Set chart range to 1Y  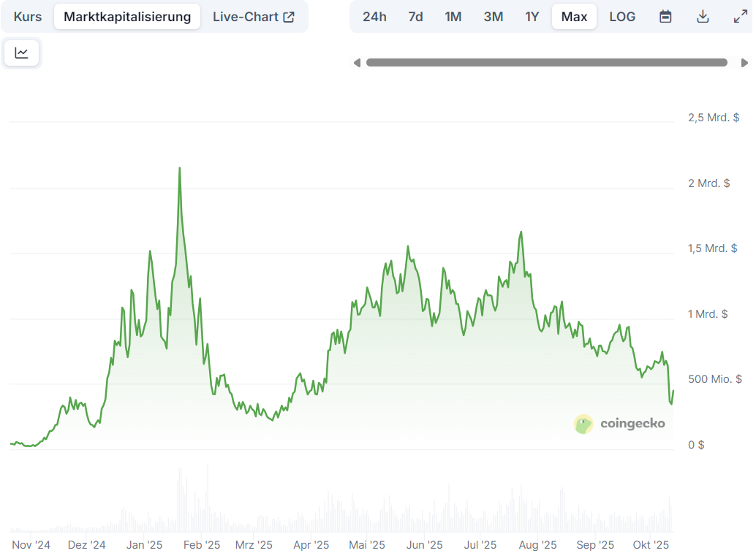[532, 17]
